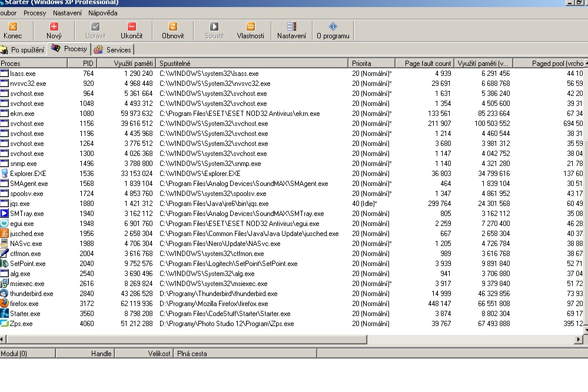
Task: Switch to the Po spuštění tab
Action: click(24, 50)
